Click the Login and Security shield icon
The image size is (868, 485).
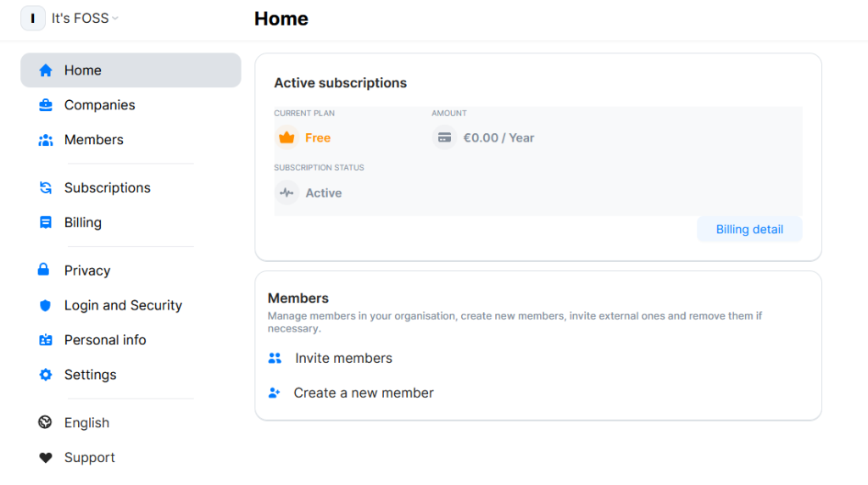click(46, 305)
